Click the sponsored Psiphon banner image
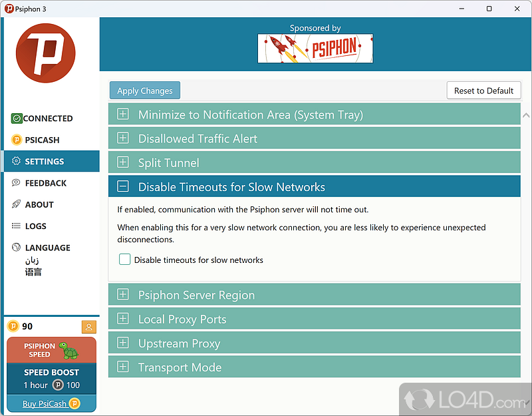This screenshot has width=532, height=416. [315, 49]
